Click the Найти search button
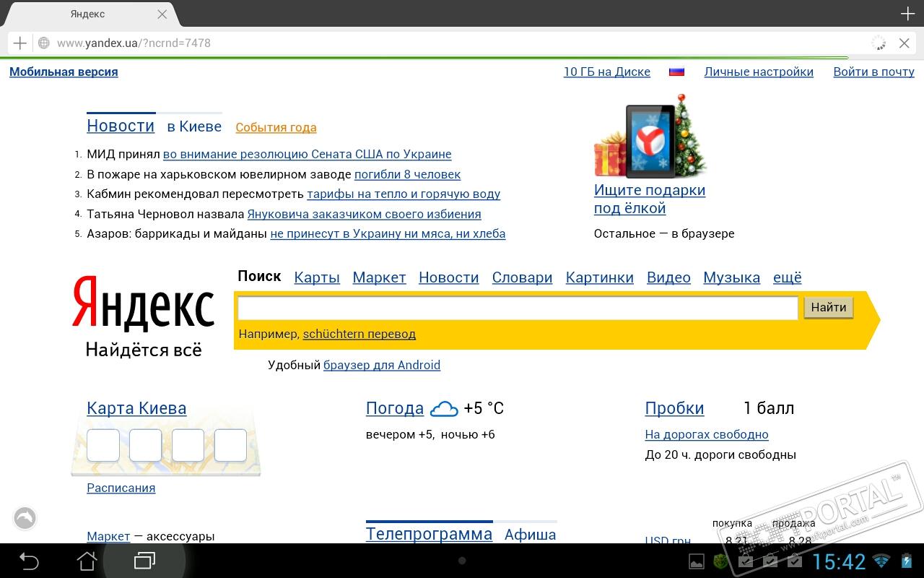This screenshot has height=578, width=924. tap(829, 308)
